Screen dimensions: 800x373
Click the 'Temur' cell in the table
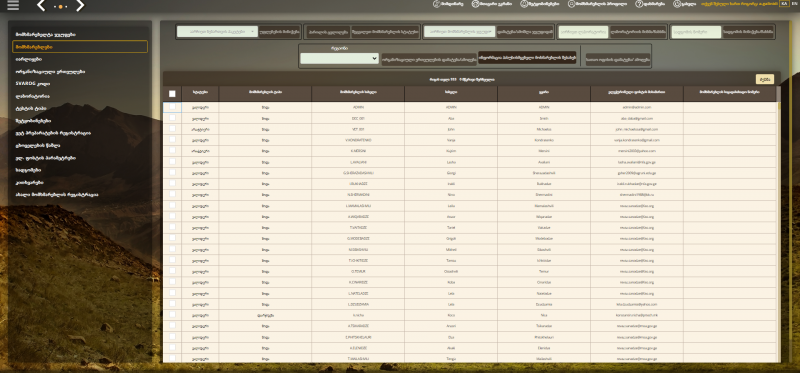click(544, 271)
